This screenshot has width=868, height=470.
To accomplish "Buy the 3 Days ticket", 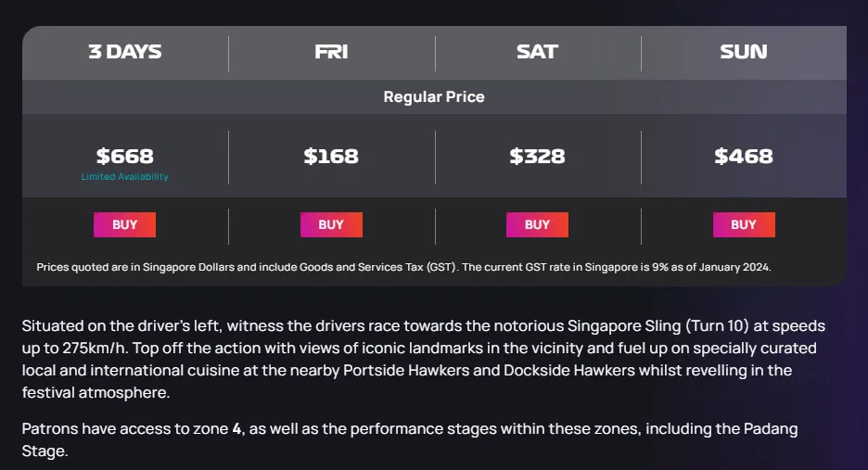I will point(124,224).
